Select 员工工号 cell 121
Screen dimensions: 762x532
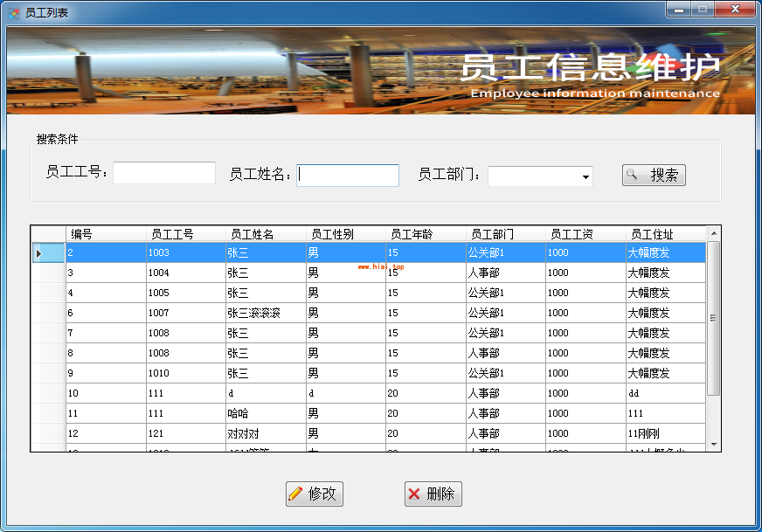click(185, 433)
